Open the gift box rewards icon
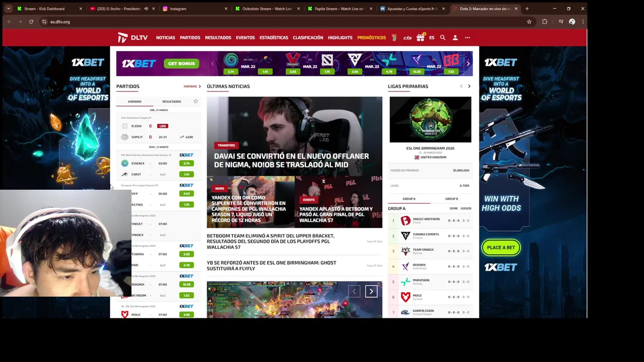This screenshot has height=362, width=644. 420,37
